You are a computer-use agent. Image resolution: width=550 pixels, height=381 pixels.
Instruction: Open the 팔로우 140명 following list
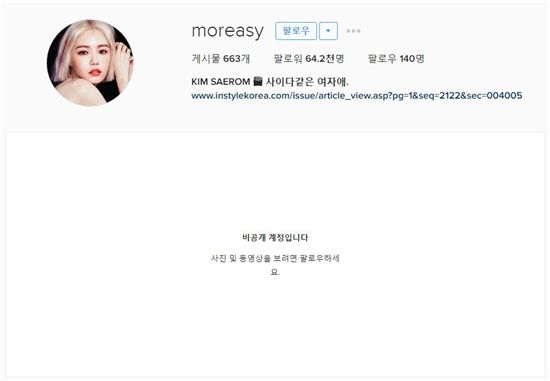coord(396,59)
